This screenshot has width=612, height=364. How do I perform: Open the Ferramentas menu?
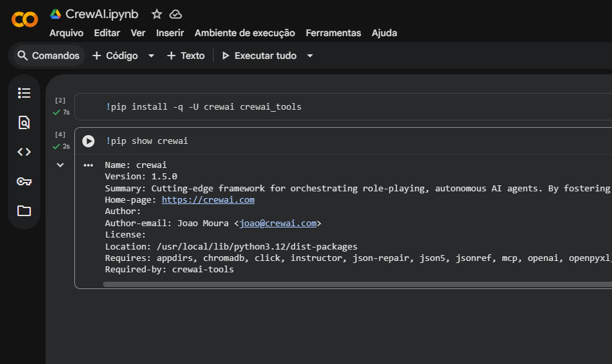[x=333, y=33]
